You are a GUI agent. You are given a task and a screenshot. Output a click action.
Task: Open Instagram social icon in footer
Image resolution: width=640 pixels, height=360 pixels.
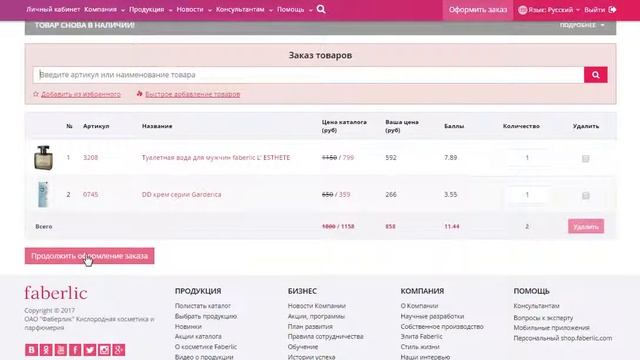pos(104,350)
